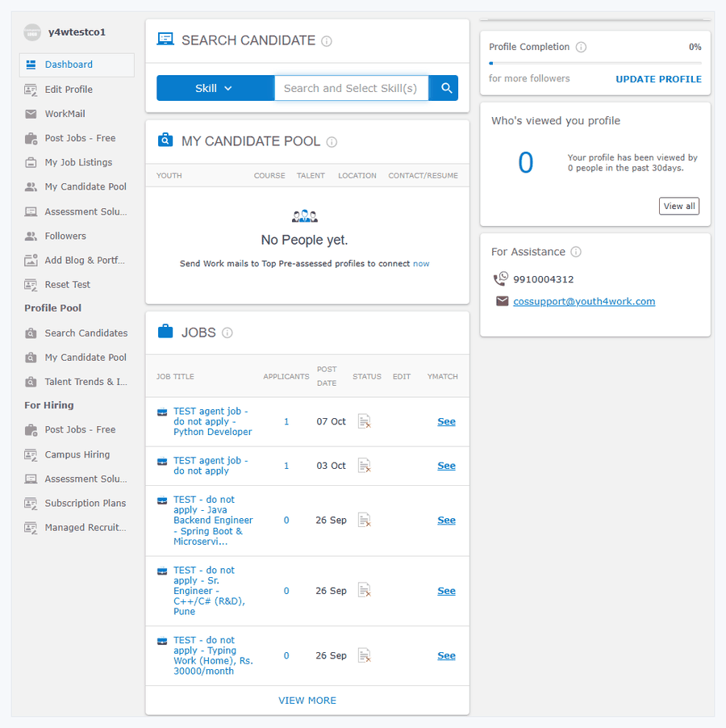Click VIEW MORE under jobs list

pos(307,700)
